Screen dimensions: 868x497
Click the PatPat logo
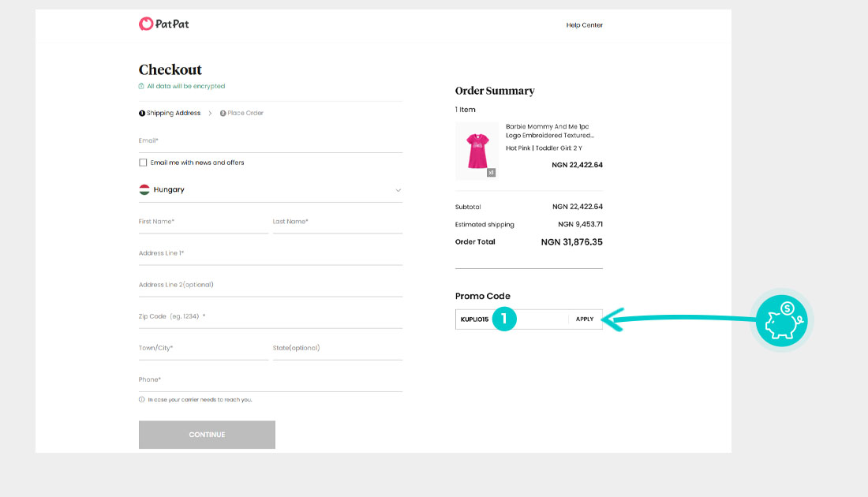point(164,24)
